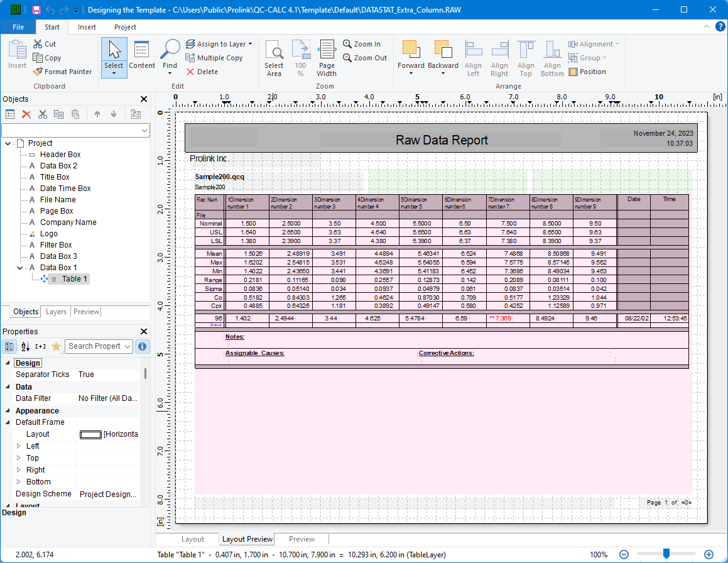
Task: Apply formatting using Format Painter
Action: [63, 71]
